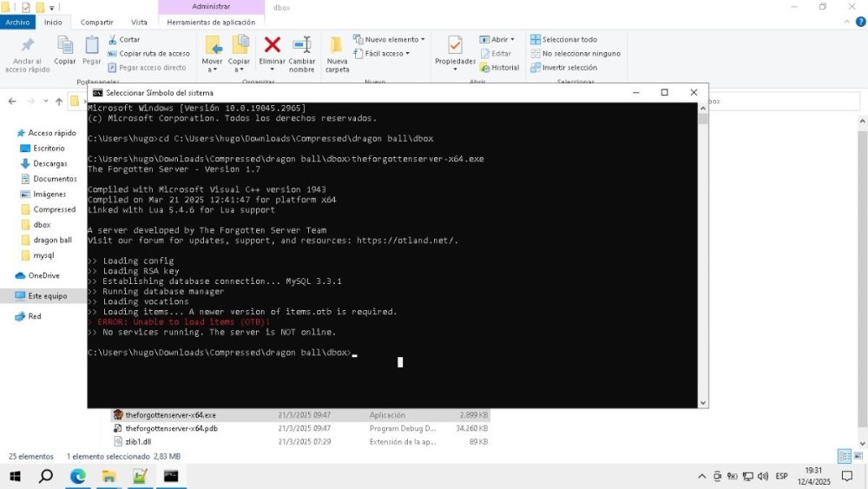Screen dimensions: 868x489
Task: Select the zlib1.dll file in the list
Action: (x=140, y=441)
